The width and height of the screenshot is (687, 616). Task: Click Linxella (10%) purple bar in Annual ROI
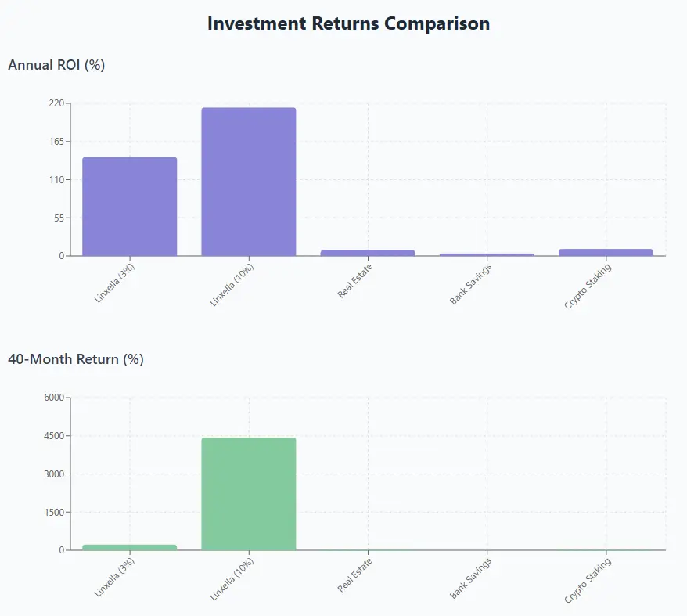(249, 182)
